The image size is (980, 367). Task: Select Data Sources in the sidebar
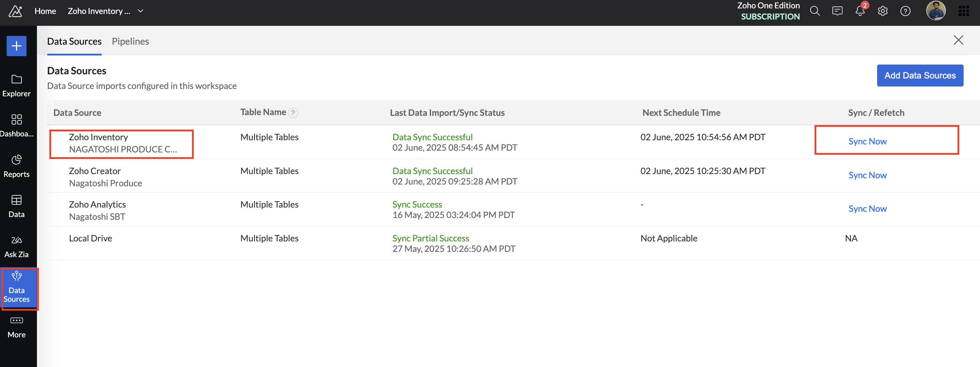click(18, 287)
